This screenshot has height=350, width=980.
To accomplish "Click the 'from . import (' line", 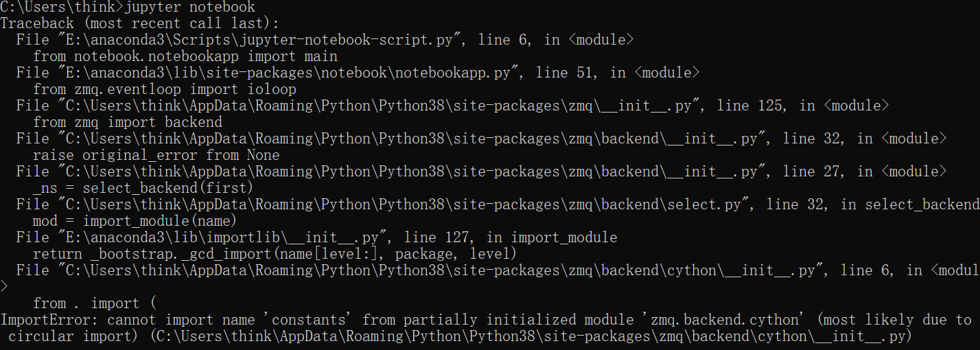I will 95,303.
